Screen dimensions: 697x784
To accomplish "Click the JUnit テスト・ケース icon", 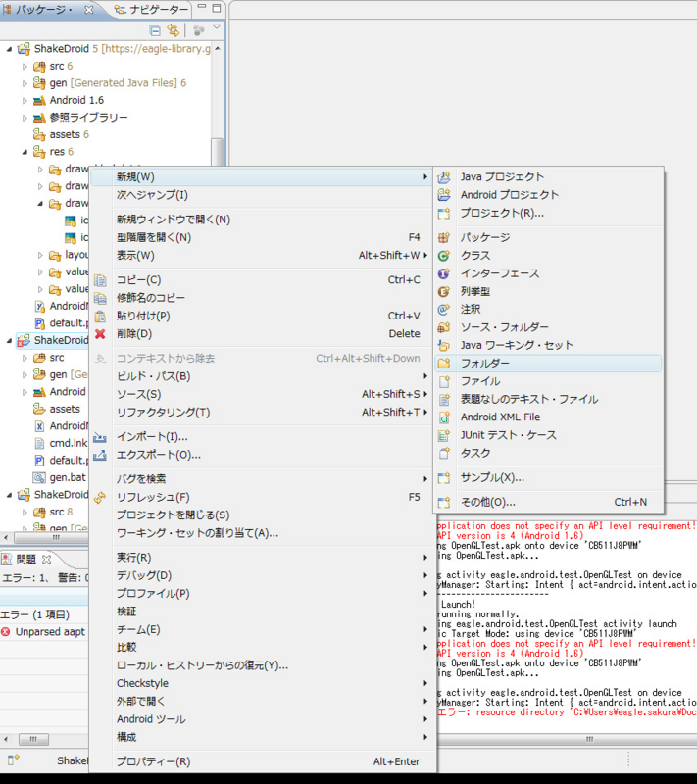I will tap(443, 435).
